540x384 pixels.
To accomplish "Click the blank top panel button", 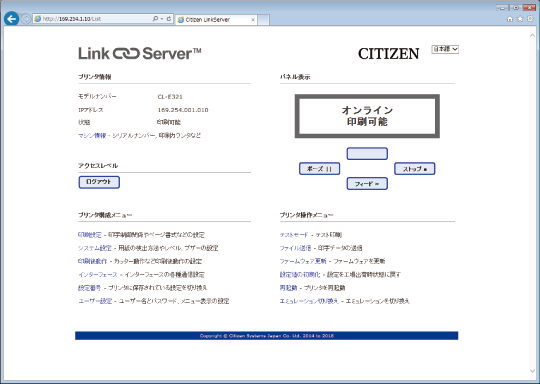I will pos(367,154).
